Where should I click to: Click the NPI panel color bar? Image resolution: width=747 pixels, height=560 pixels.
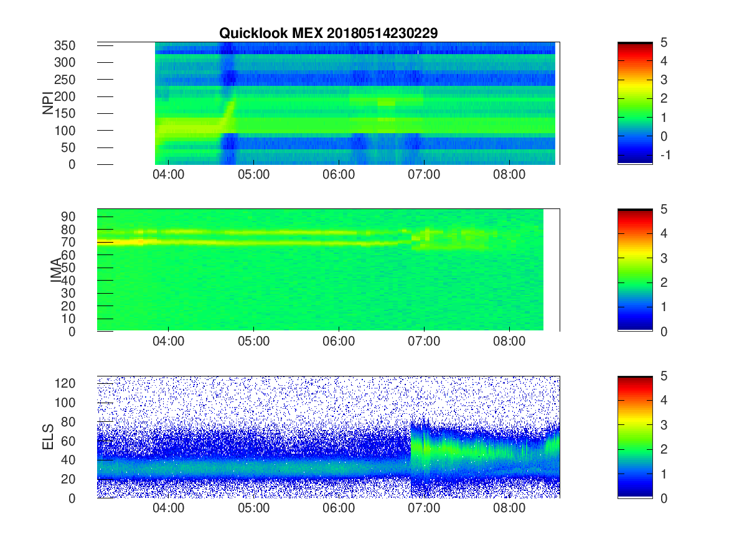pyautogui.click(x=635, y=103)
